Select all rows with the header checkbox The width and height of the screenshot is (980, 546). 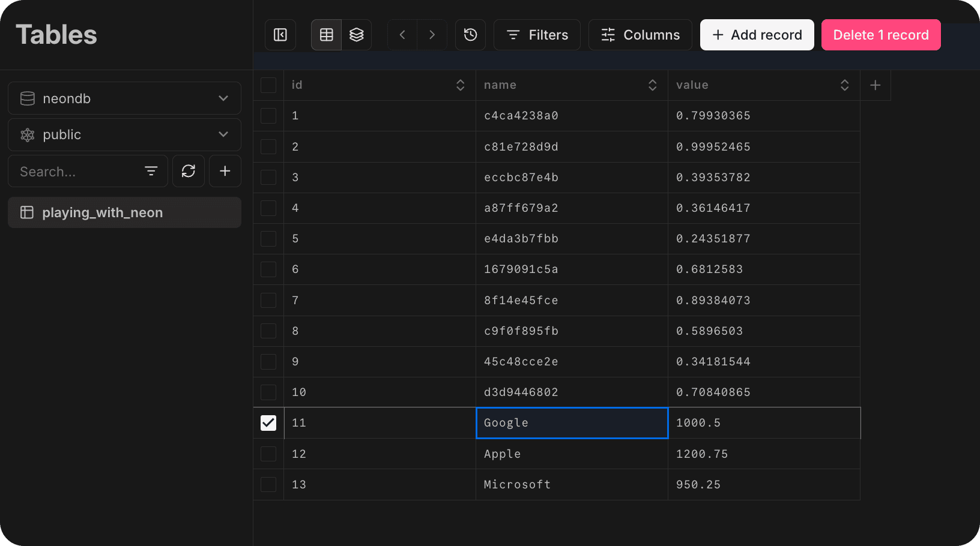click(268, 85)
